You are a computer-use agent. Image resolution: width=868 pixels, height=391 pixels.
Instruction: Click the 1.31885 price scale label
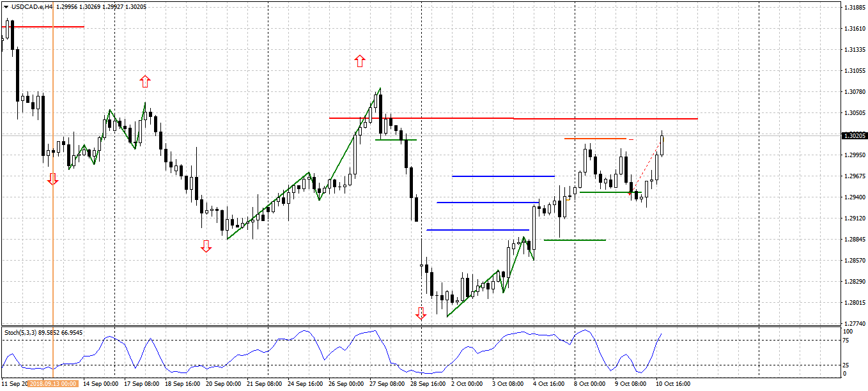(855, 8)
